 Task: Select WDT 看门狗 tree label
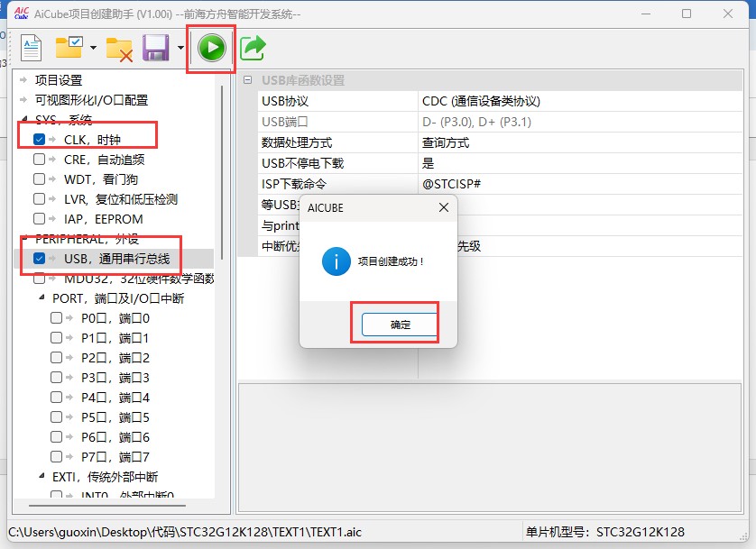click(x=101, y=179)
